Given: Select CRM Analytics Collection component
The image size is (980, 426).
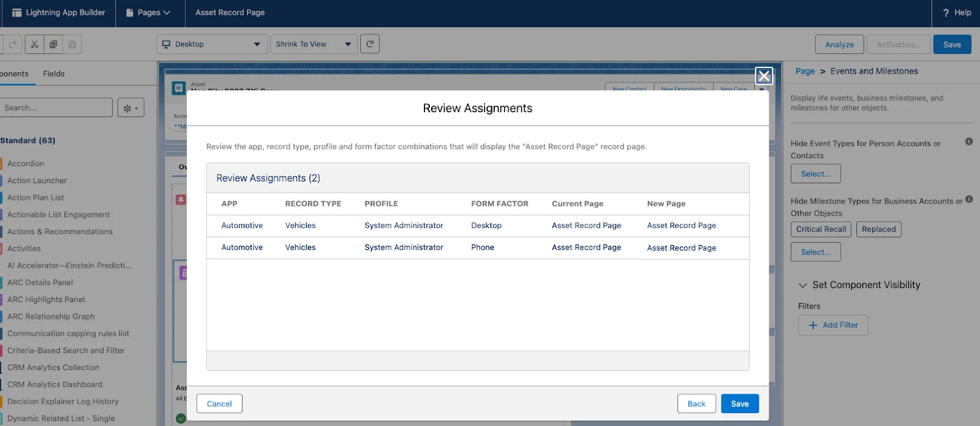Looking at the screenshot, I should (x=53, y=368).
